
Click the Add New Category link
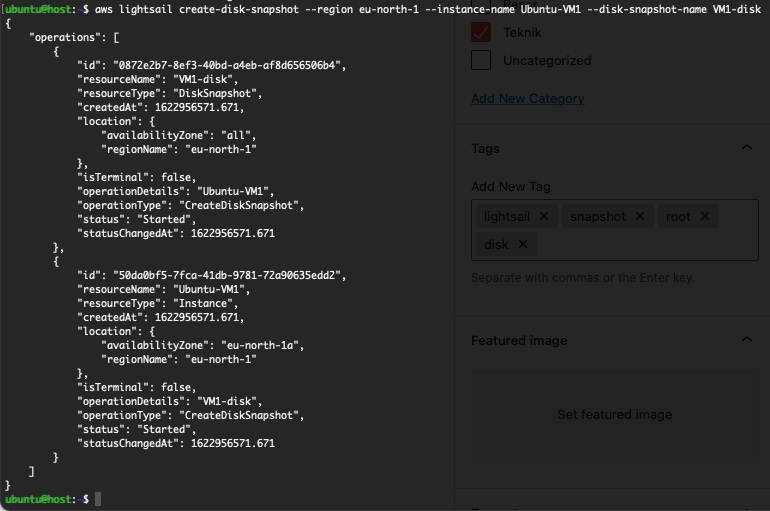(527, 98)
